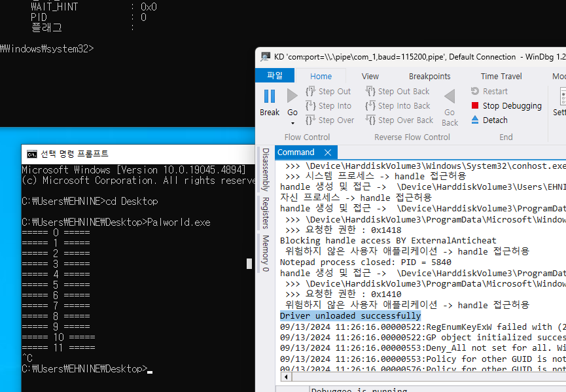Image resolution: width=566 pixels, height=392 pixels.
Task: Click the Go play arrow icon
Action: 292,96
